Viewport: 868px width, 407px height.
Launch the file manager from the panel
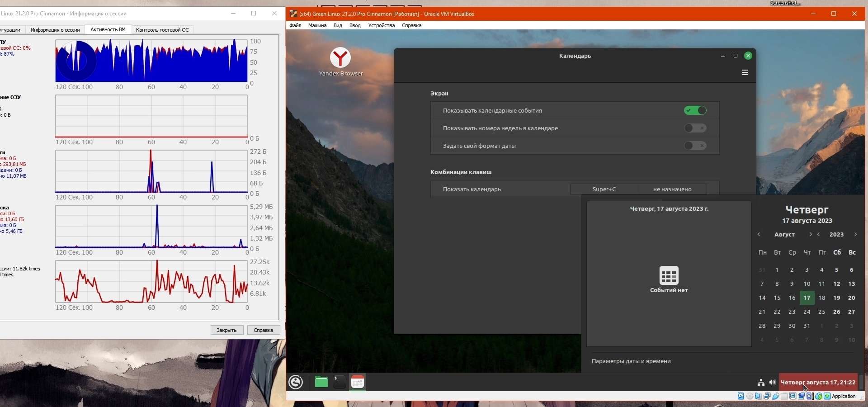click(x=321, y=382)
